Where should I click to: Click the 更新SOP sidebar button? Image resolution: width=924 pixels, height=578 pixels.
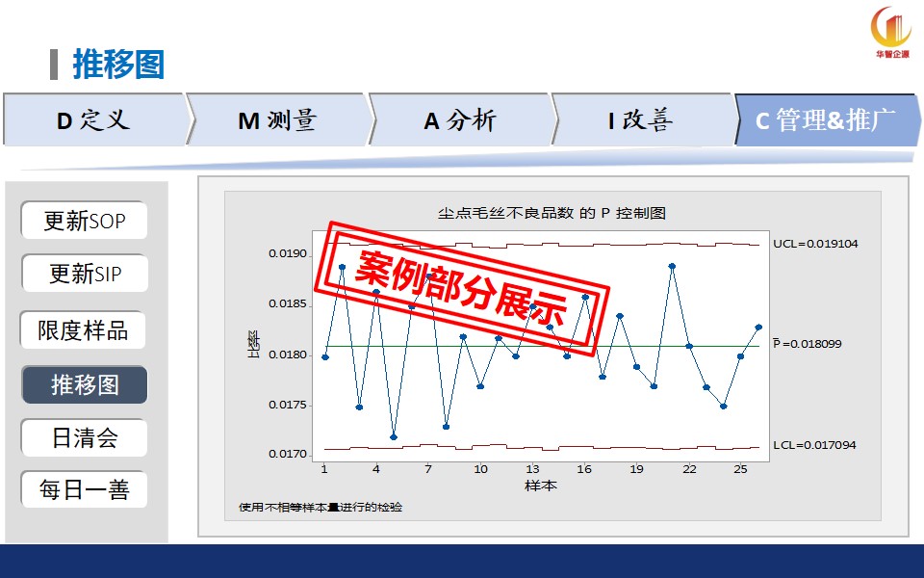point(84,221)
